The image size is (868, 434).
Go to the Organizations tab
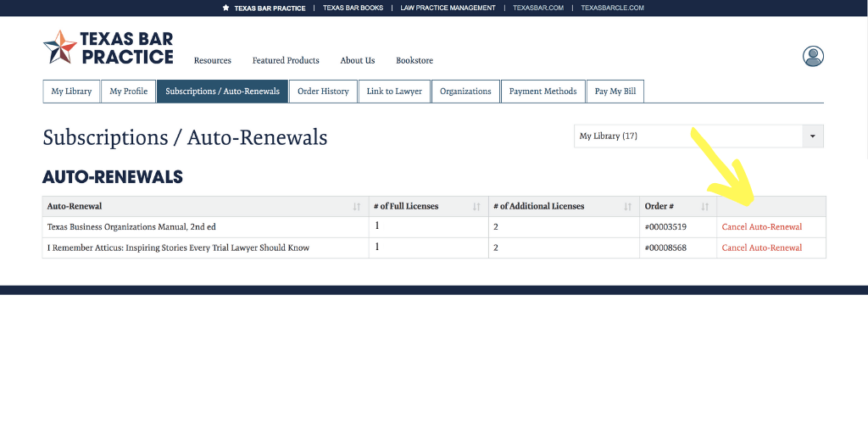pos(465,92)
